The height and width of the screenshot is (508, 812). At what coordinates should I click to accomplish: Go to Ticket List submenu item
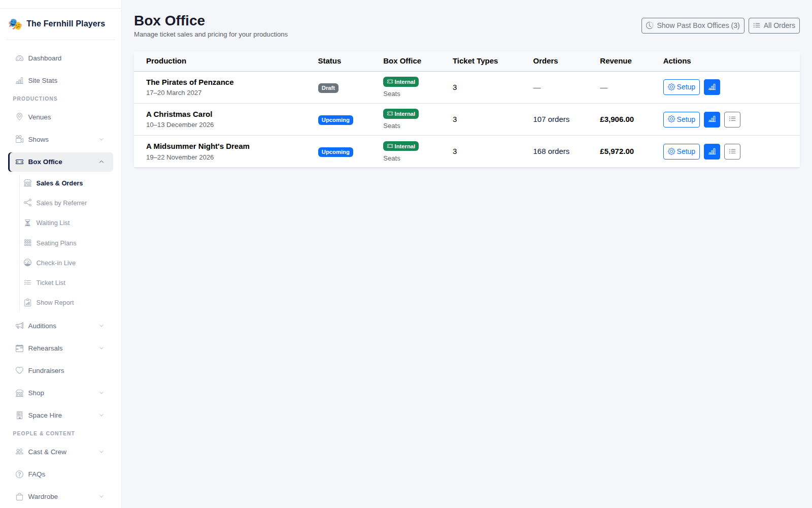pos(66,283)
